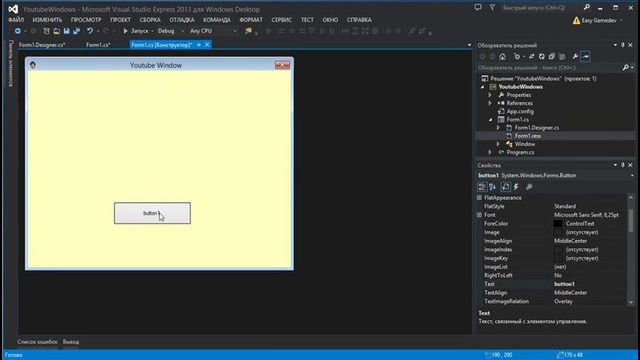Toggle auto-hide pin of Properties (Свойства) panel
Screen dimensions: 640x360
tap(623, 165)
